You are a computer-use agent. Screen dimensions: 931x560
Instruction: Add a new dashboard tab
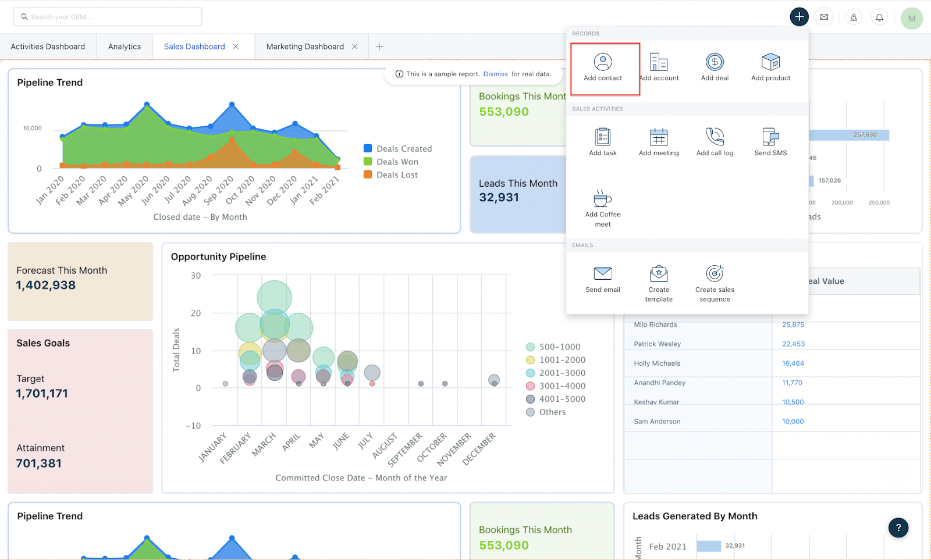(x=379, y=47)
